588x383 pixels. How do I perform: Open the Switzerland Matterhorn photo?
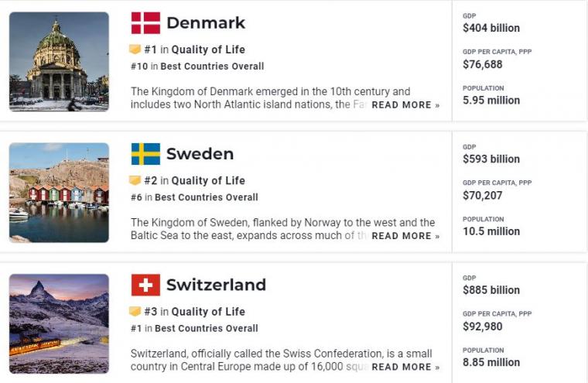[59, 323]
